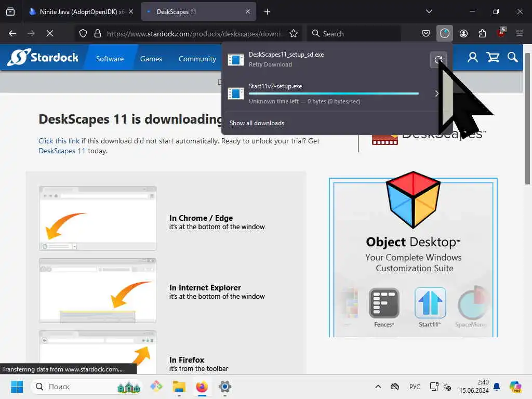Screen dimensions: 532x399
Task: Click the Internet Explorer instruction thumbnail
Action: click(x=98, y=290)
